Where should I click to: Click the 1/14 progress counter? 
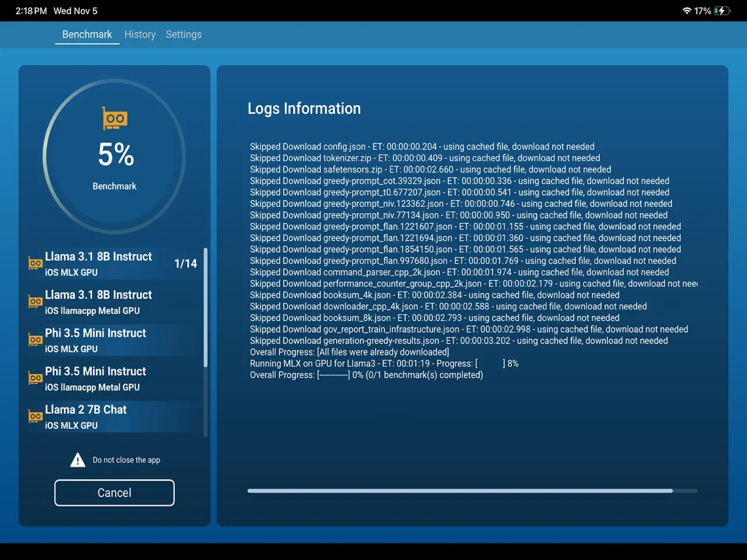click(x=185, y=264)
